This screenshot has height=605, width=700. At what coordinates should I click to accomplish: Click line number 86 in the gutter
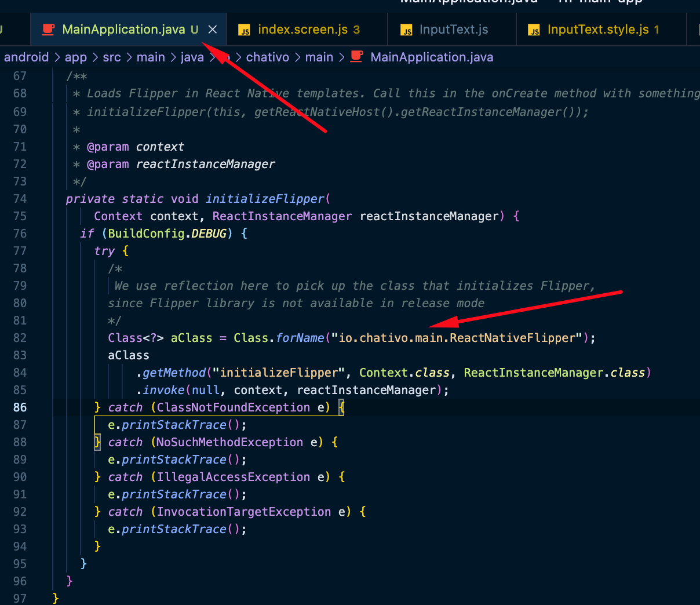point(20,407)
